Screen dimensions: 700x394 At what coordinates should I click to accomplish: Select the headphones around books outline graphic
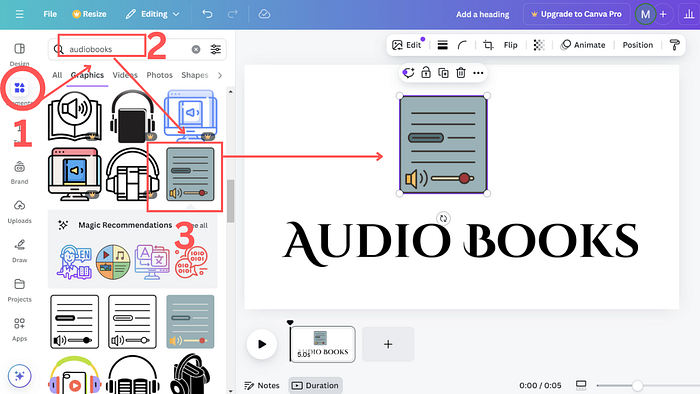pyautogui.click(x=133, y=174)
